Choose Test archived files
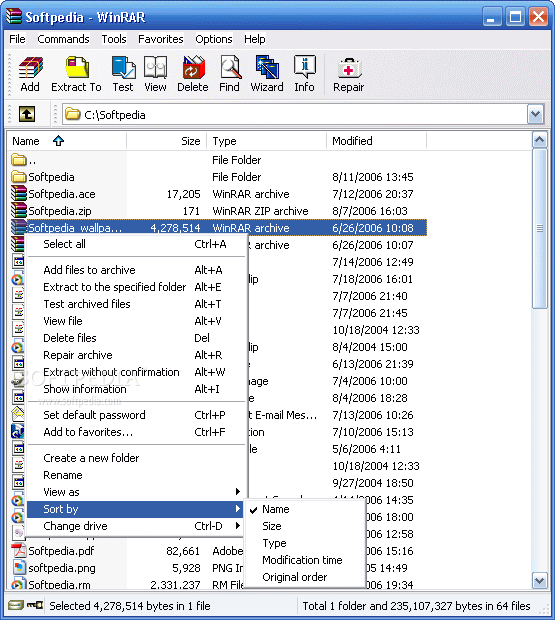 (x=136, y=304)
